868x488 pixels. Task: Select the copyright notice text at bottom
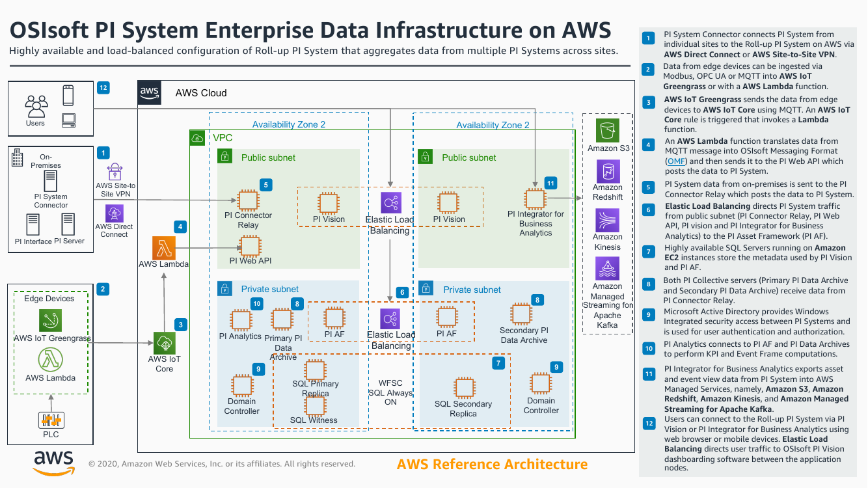tap(222, 464)
